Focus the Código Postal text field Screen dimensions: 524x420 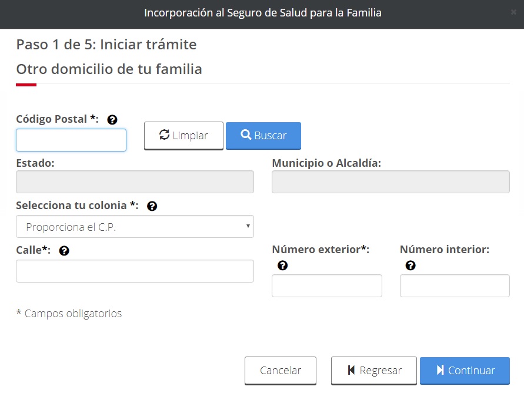71,140
